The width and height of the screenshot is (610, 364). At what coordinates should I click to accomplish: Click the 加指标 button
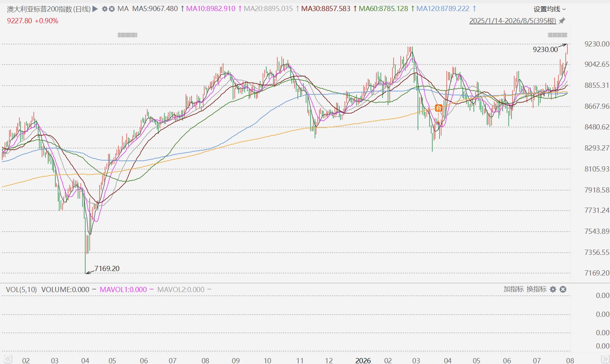[x=514, y=289]
